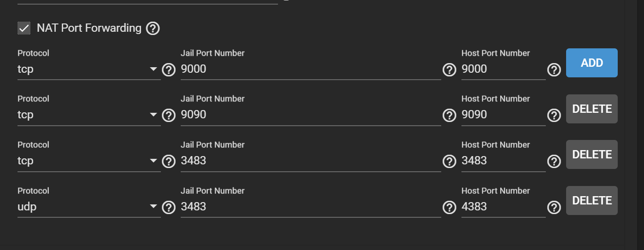Screen dimensions: 644x250
Task: Click the ADD button
Action: coord(591,63)
